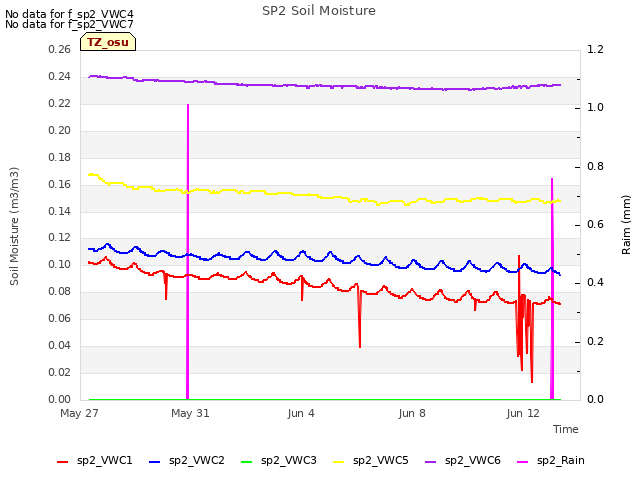The image size is (640, 480).
Task: Click the Jun 4 x-axis tick label
Action: pyautogui.click(x=301, y=413)
